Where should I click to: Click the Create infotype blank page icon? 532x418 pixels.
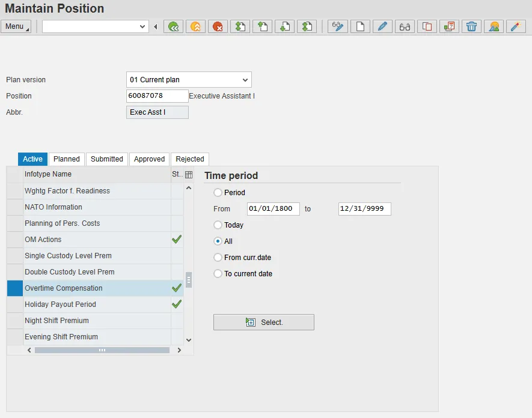click(x=360, y=26)
